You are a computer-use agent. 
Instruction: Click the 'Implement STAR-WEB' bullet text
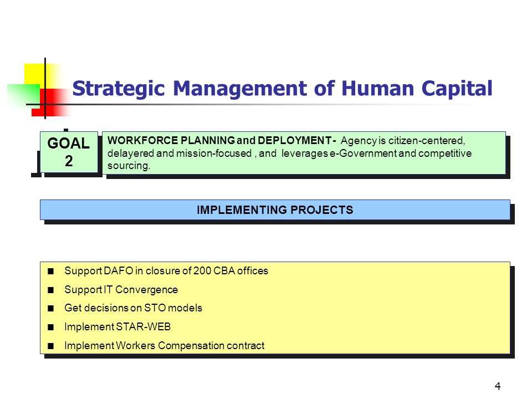(x=117, y=327)
